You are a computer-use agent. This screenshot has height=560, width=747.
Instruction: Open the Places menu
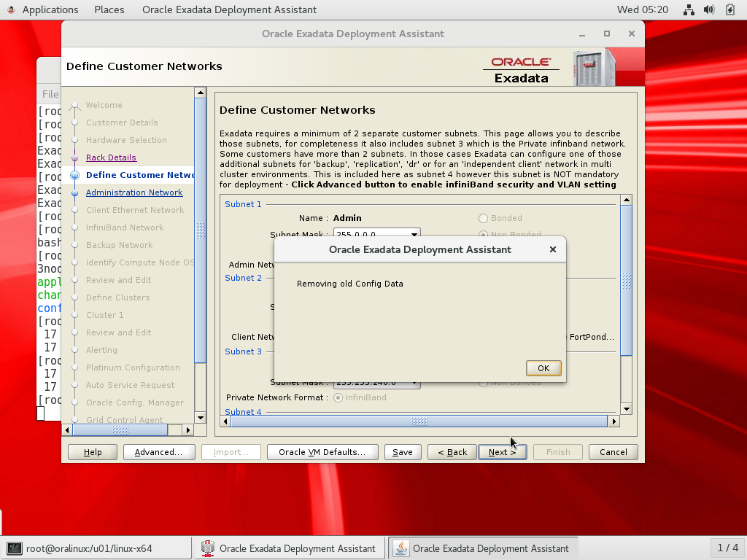[109, 9]
